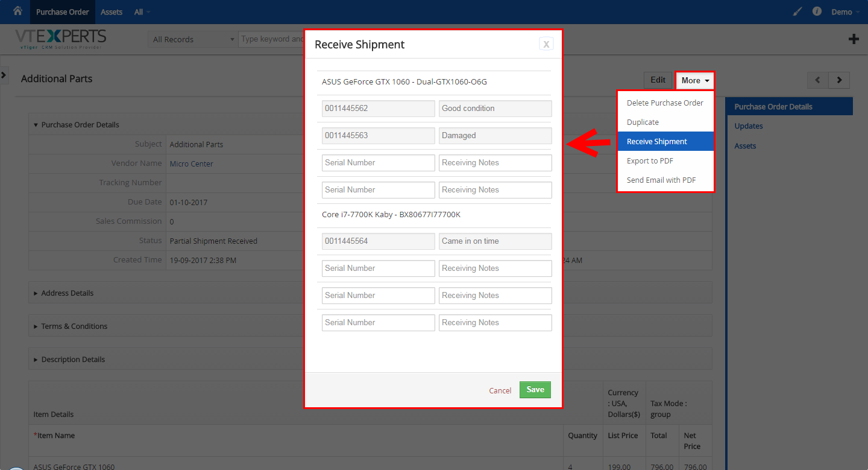The height and width of the screenshot is (470, 868).
Task: Click first empty Receiving Notes under Core i7
Action: point(495,268)
